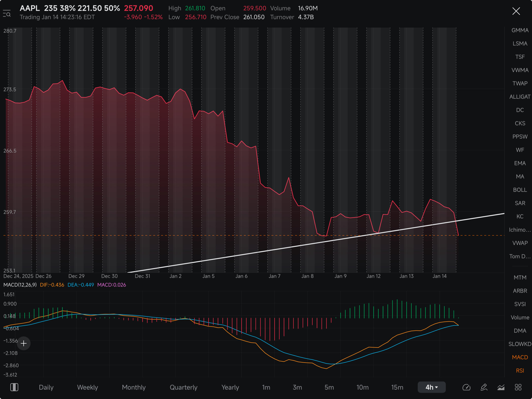Tap the plus crosshair button
The image size is (532, 399).
tap(24, 343)
